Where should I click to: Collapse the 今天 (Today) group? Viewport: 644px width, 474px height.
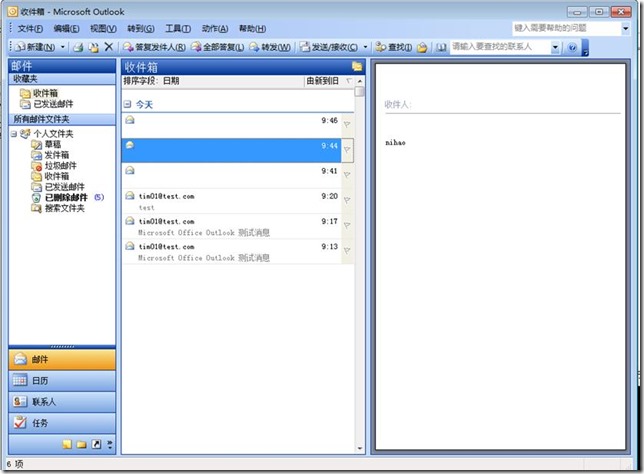127,104
